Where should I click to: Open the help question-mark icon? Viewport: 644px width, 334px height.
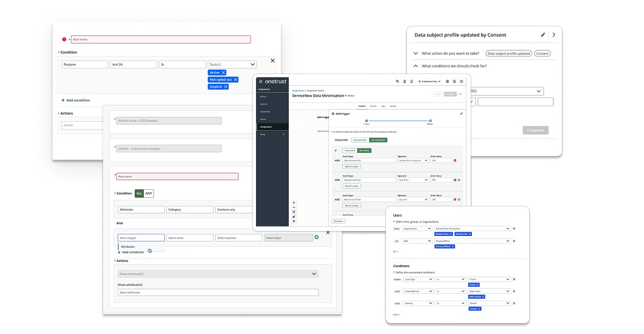[462, 81]
